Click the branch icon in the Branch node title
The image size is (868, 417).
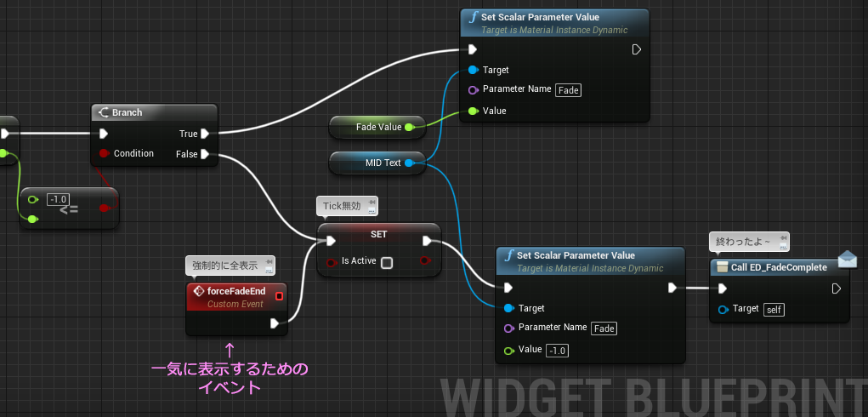click(104, 112)
